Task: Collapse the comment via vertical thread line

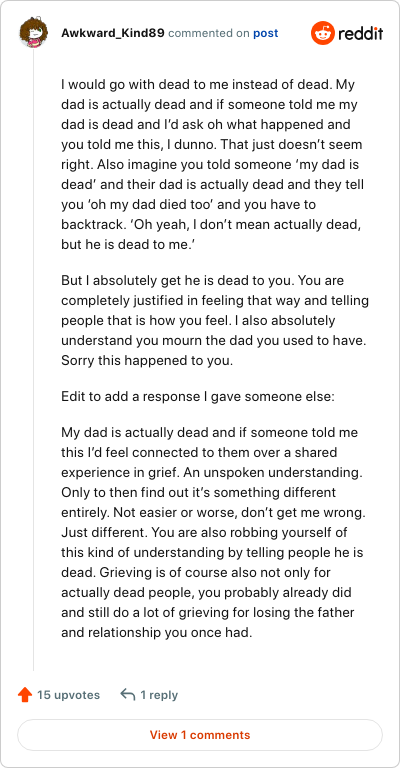Action: (x=33, y=360)
